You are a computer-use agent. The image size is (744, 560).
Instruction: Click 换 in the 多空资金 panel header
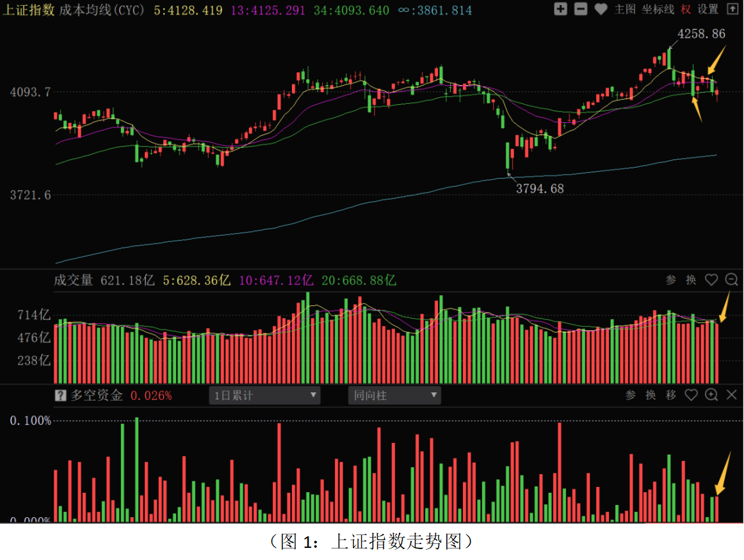click(651, 395)
